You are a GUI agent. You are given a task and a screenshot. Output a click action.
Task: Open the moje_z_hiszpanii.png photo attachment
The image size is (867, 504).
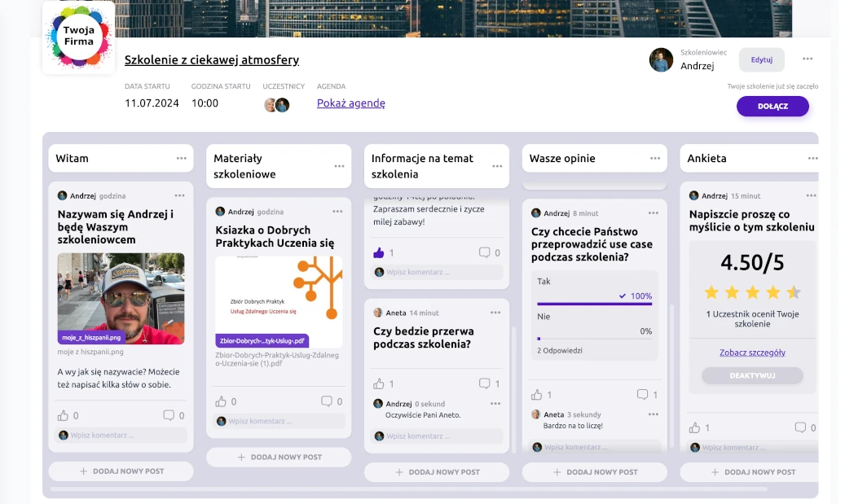click(121, 299)
